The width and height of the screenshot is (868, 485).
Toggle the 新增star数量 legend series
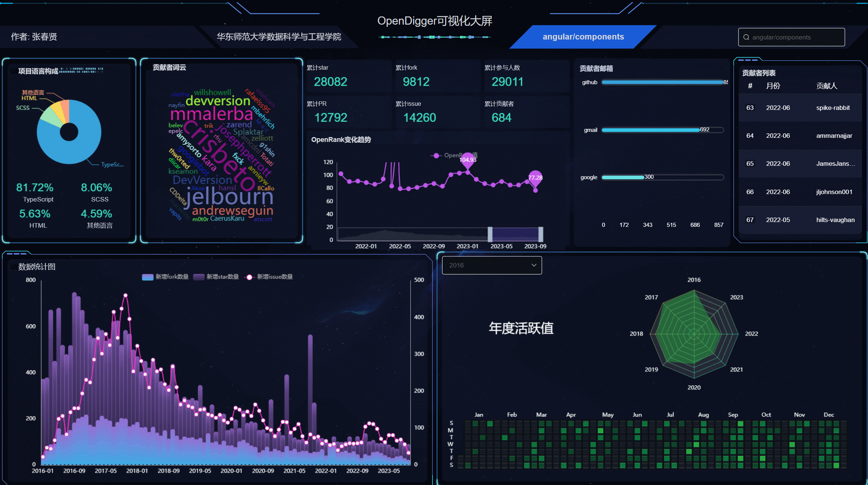coord(216,277)
